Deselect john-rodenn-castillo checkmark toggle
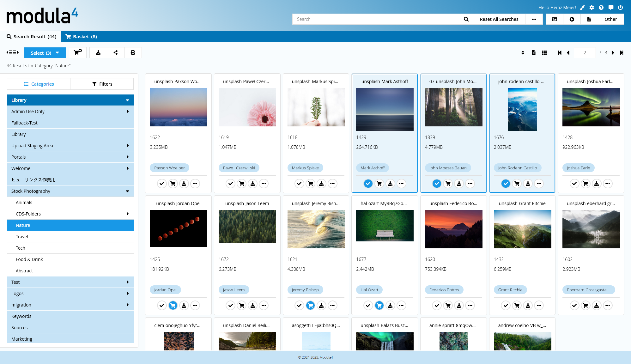This screenshot has height=364, width=631. click(506, 184)
